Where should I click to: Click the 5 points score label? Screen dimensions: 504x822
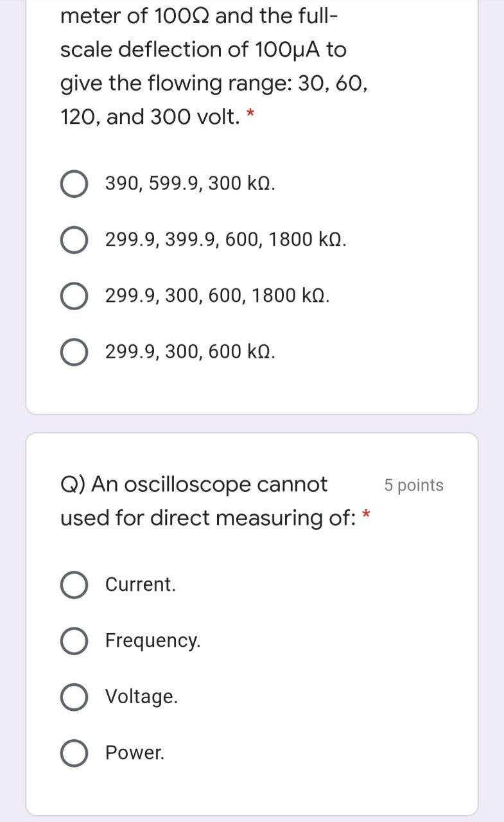click(413, 486)
